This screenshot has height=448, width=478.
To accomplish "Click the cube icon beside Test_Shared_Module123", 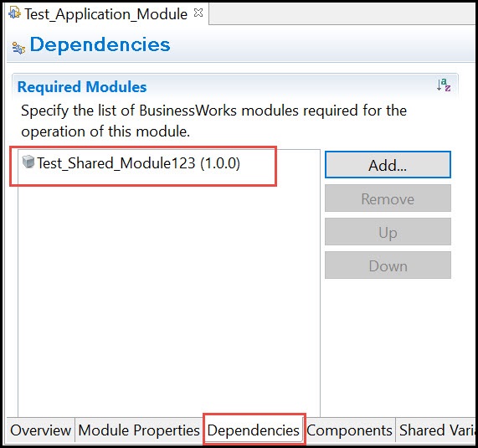I will coord(28,162).
